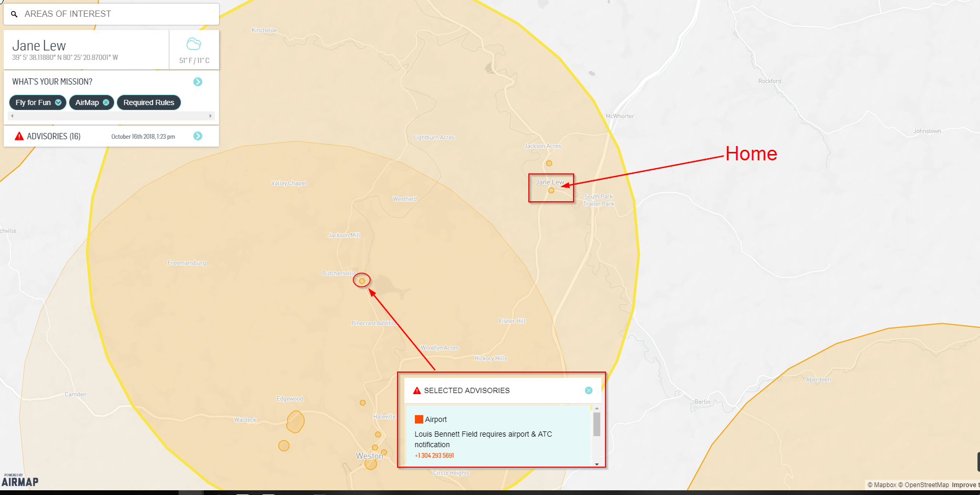Click the Rockford map label
Screen dimensions: 980x495
(x=770, y=81)
